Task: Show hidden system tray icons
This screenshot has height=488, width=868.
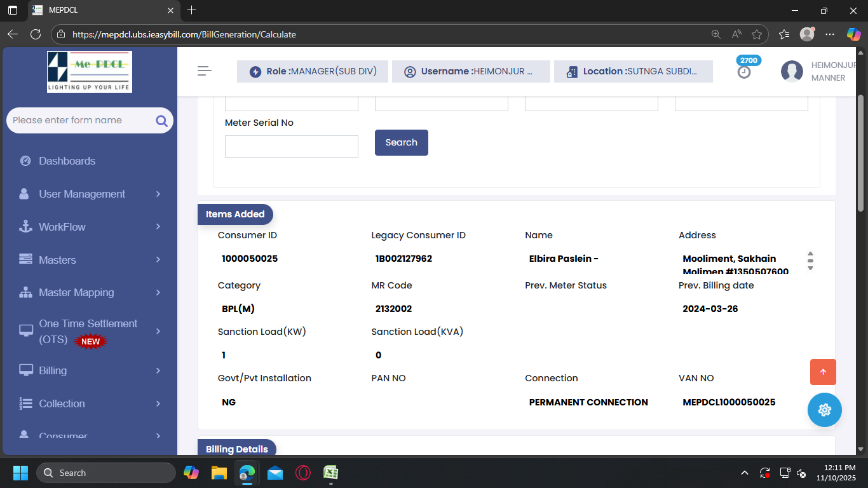Action: coord(745,473)
